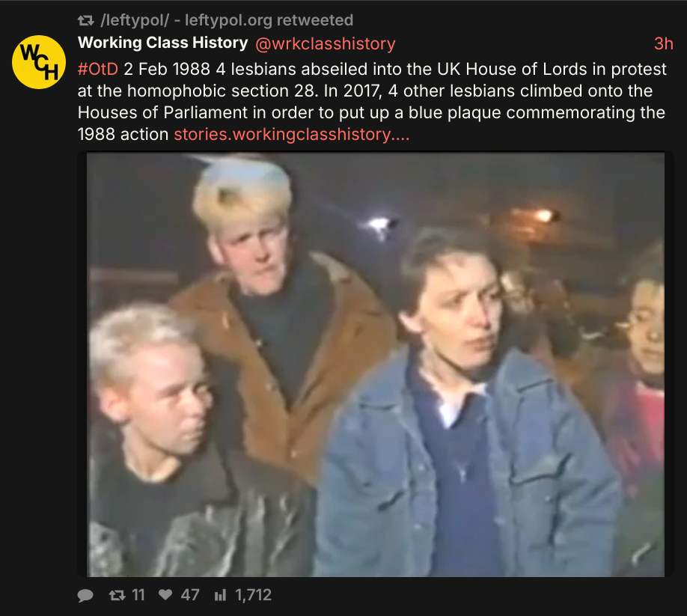Image resolution: width=687 pixels, height=616 pixels.
Task: Follow the stories.workingclasshistory link
Action: coord(291,135)
